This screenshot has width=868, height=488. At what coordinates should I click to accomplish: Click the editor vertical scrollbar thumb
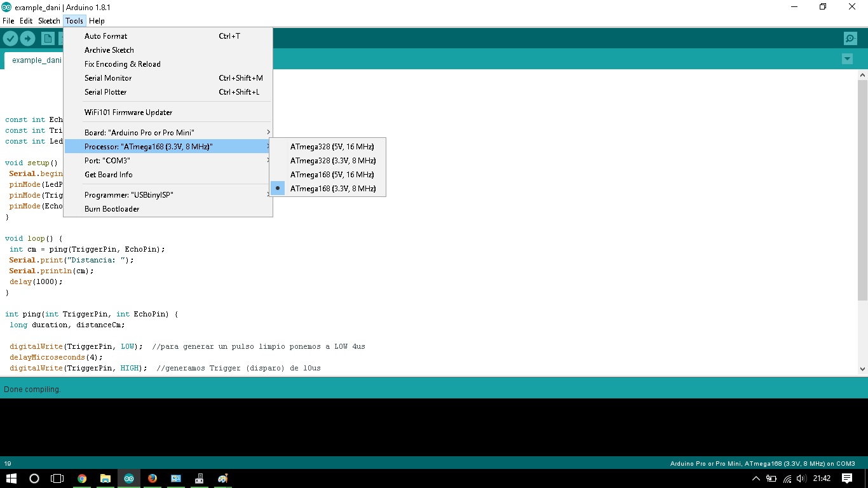(862, 189)
